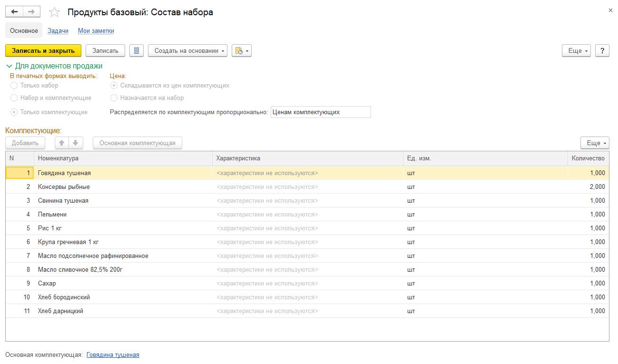Move row up with arrow icon
The image size is (618, 364).
[62, 143]
